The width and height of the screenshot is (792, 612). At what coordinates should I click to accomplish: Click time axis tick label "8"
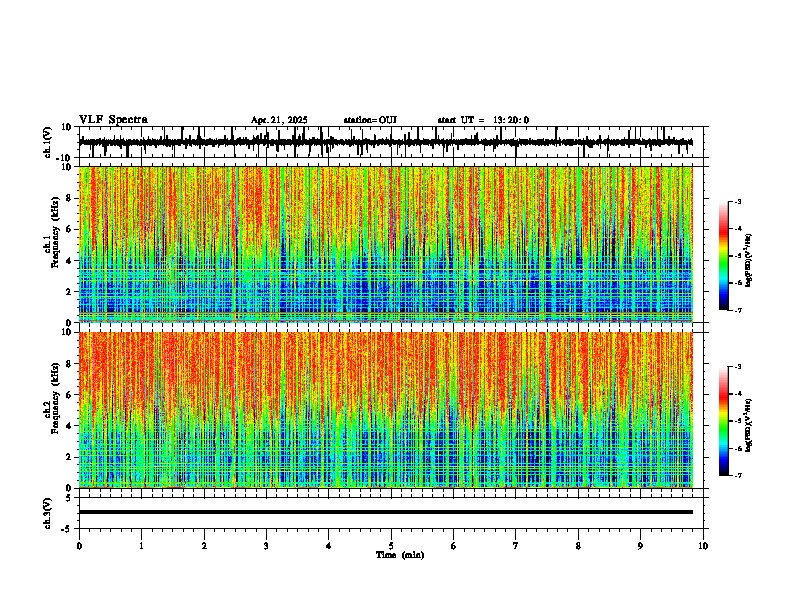tap(578, 546)
